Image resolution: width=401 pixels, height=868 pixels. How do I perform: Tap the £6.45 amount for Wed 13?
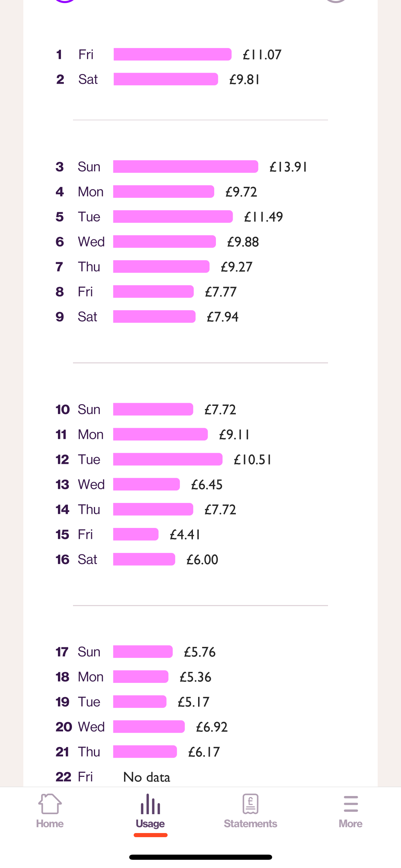click(x=207, y=485)
